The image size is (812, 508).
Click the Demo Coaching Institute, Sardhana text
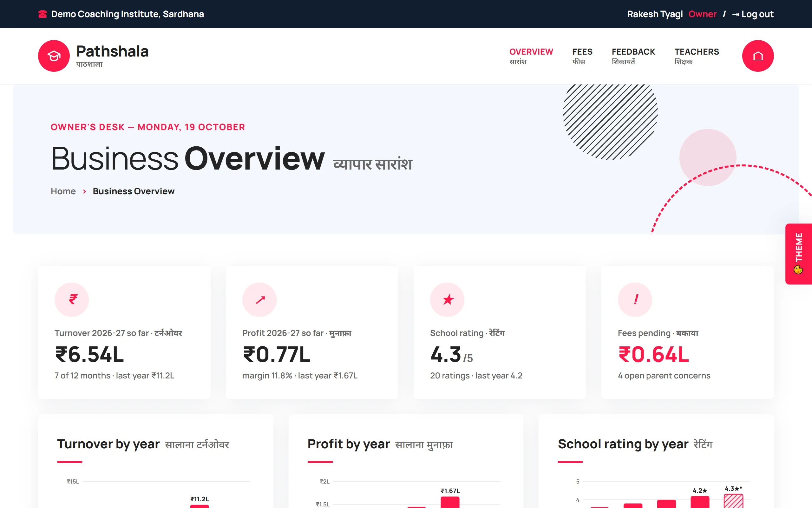click(x=128, y=14)
